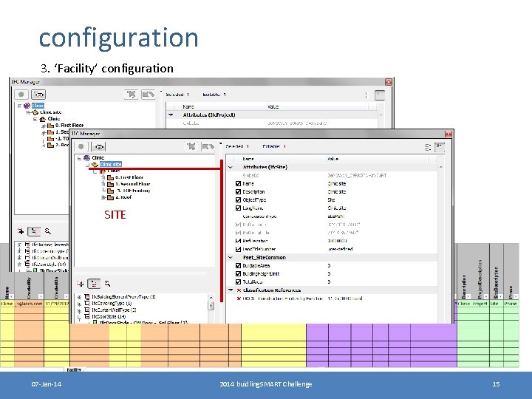The width and height of the screenshot is (532, 399).
Task: Click the magnifier search icon above front window's type list
Action: pos(108,283)
